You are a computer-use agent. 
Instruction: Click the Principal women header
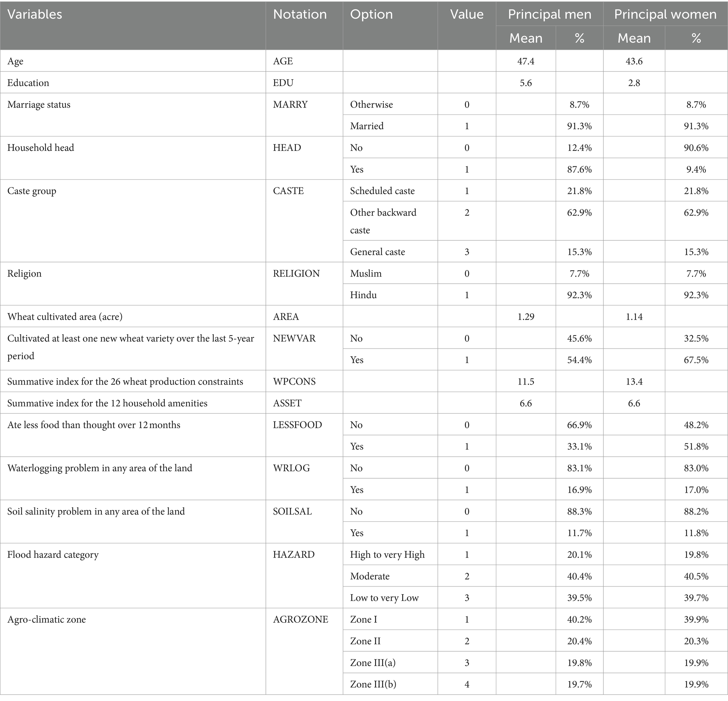[665, 14]
